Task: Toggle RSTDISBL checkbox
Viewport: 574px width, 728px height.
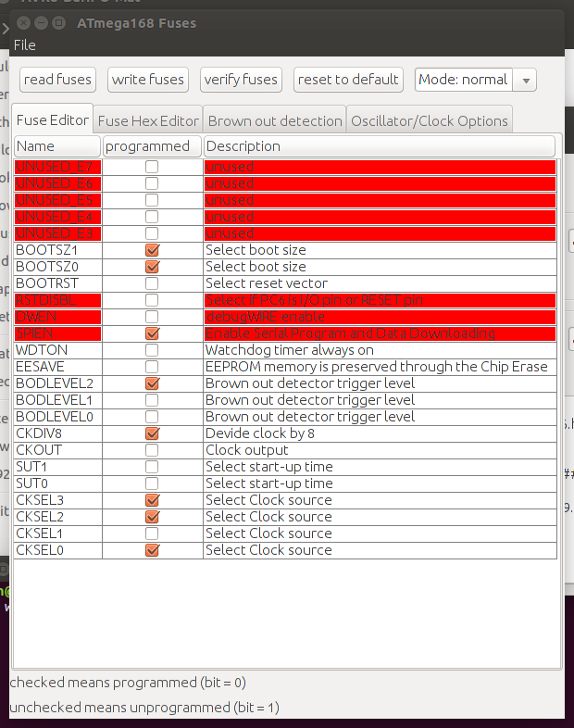Action: click(x=152, y=300)
